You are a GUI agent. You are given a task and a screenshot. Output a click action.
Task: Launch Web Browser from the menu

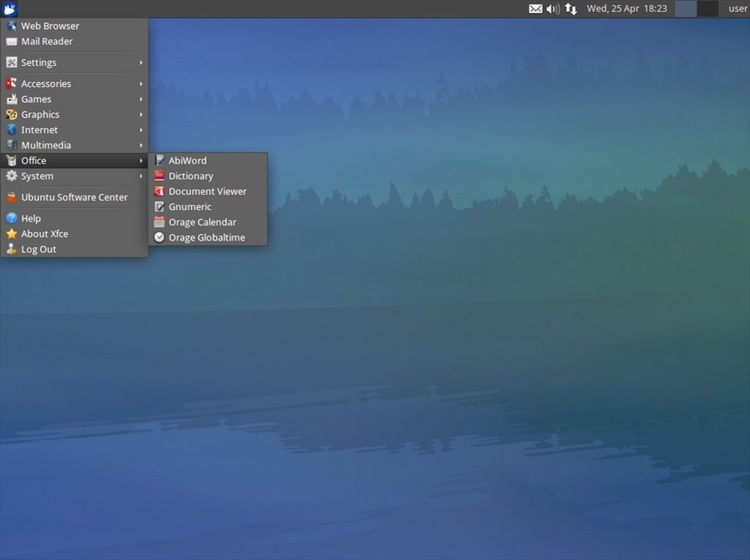74,26
